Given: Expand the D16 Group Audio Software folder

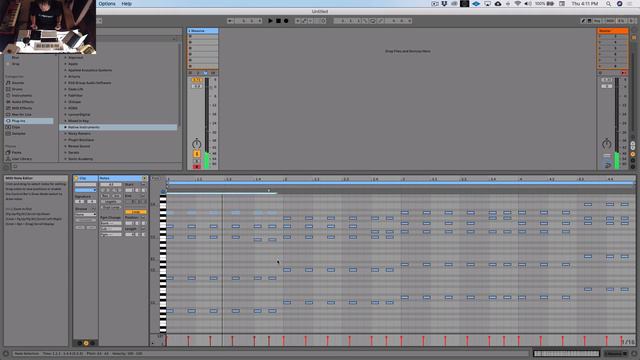Looking at the screenshot, I should [65, 83].
